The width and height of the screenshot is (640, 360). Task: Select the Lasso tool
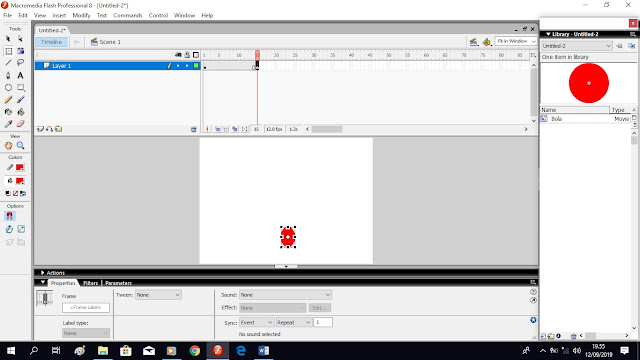20,63
